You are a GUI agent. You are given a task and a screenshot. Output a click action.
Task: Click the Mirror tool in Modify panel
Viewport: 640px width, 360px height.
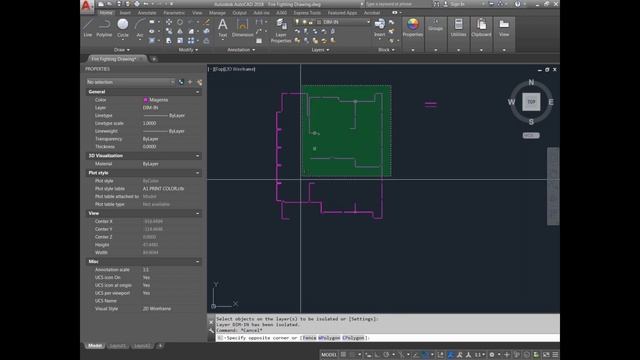(180, 31)
